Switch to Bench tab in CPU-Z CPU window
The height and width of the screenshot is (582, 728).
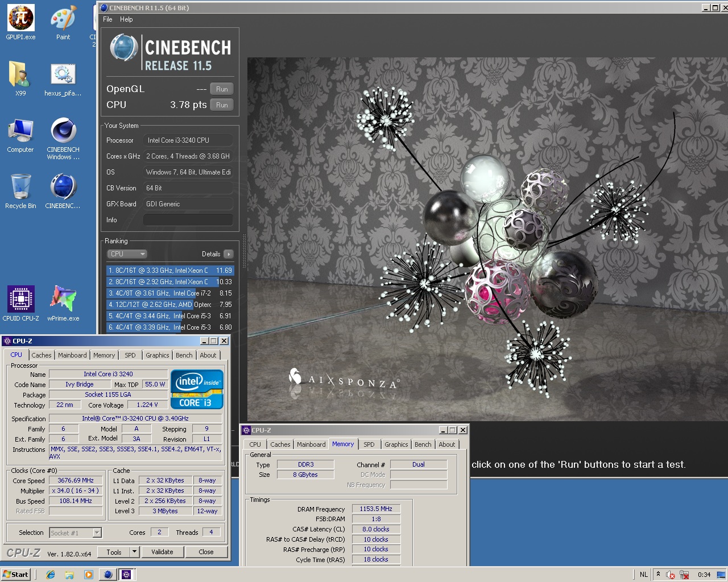(x=184, y=355)
